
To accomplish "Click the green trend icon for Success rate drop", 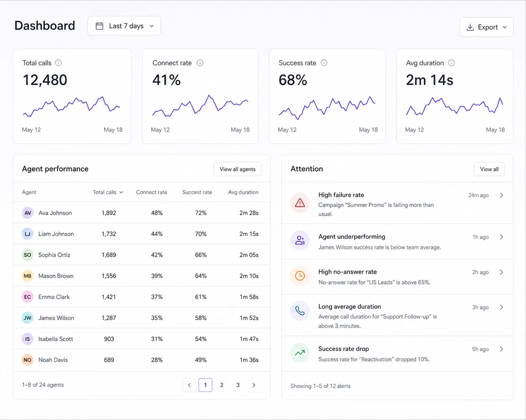I will pyautogui.click(x=300, y=353).
